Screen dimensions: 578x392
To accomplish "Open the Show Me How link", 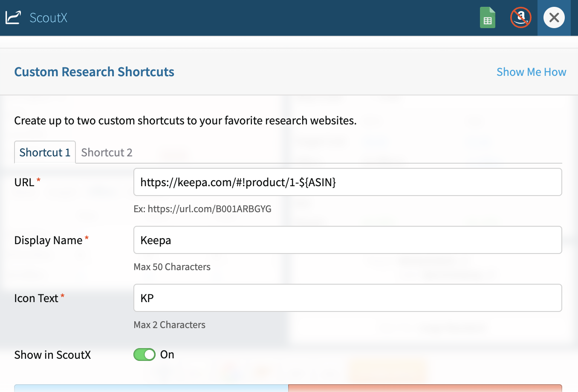I will click(x=531, y=72).
